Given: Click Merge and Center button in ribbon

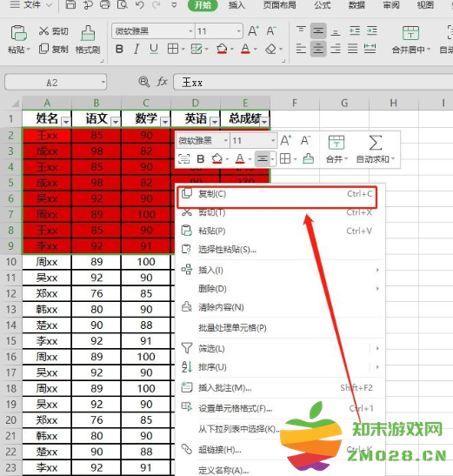Looking at the screenshot, I should [x=410, y=39].
